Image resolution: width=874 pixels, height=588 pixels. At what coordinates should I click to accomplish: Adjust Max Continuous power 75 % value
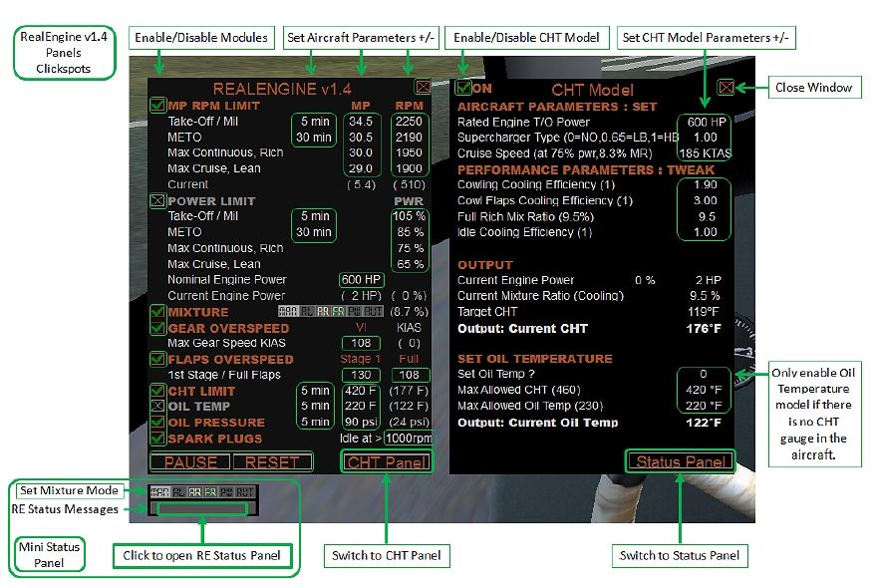(x=411, y=248)
